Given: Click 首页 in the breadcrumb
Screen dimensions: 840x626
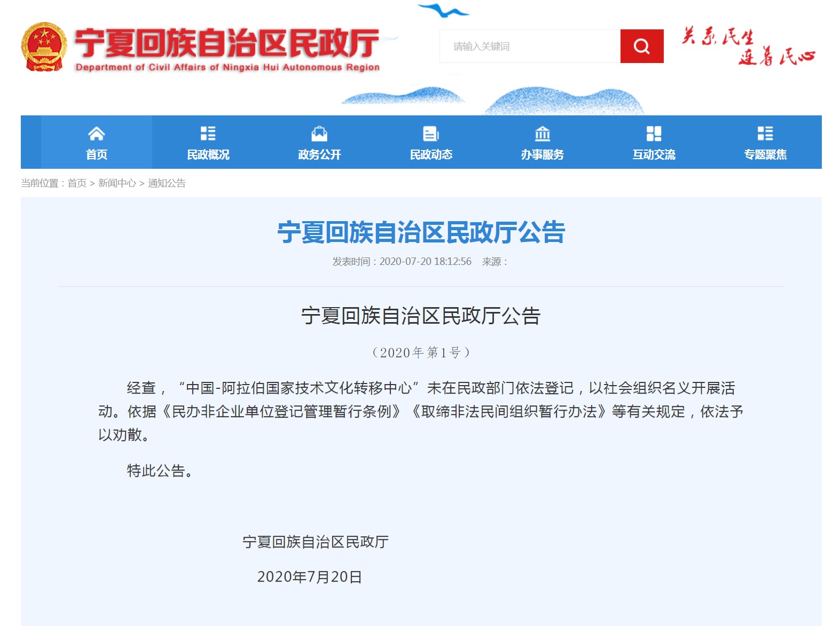Looking at the screenshot, I should [77, 183].
